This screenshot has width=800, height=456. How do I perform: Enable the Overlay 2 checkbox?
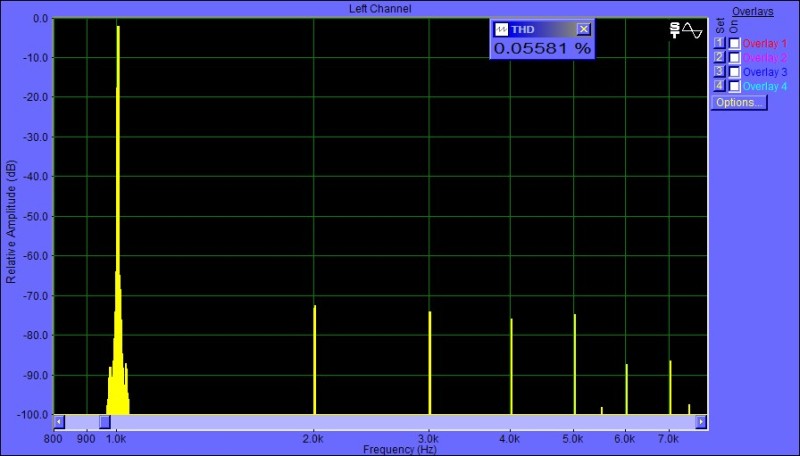pos(734,58)
